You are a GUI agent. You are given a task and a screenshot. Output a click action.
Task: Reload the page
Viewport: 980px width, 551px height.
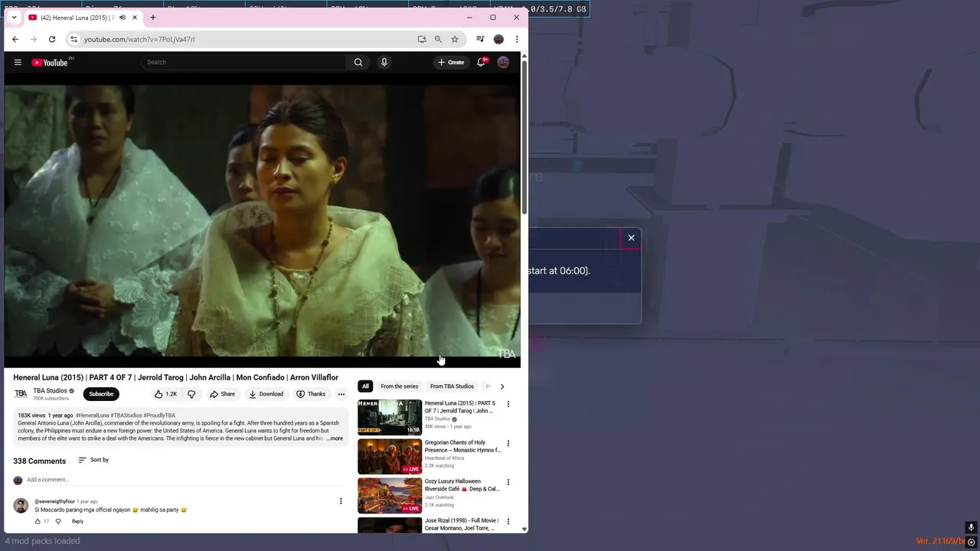(52, 39)
